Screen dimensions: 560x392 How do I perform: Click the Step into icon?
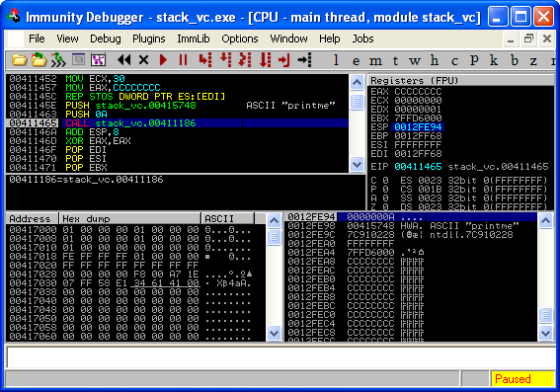[x=205, y=60]
